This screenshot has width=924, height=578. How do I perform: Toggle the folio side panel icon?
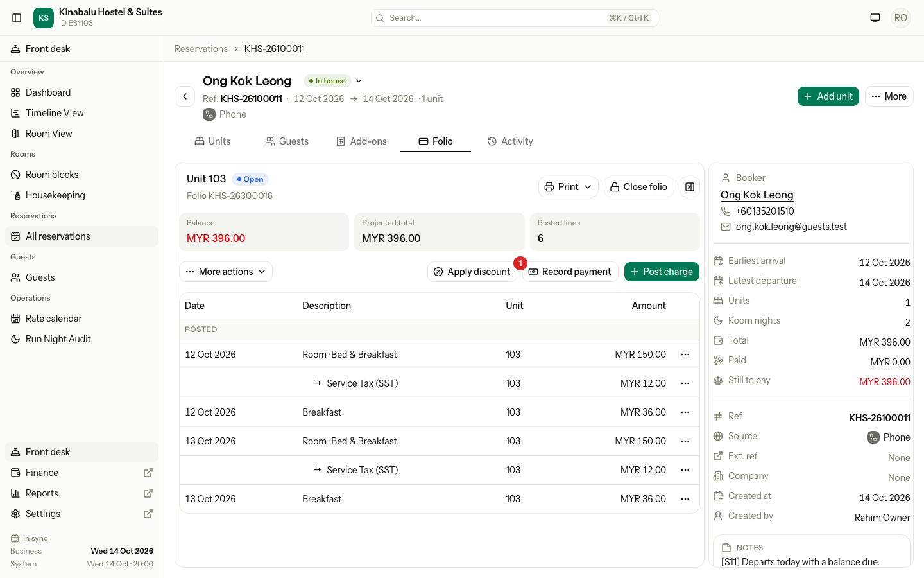(x=690, y=187)
